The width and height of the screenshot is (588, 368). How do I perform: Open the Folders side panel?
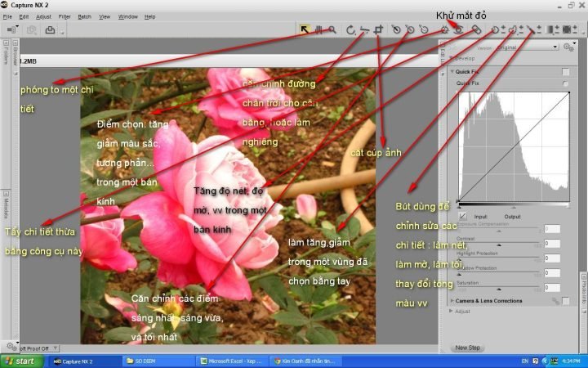click(x=6, y=52)
